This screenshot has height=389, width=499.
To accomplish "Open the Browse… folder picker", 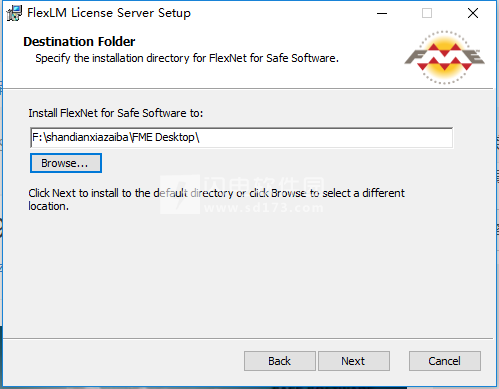I will coord(66,163).
